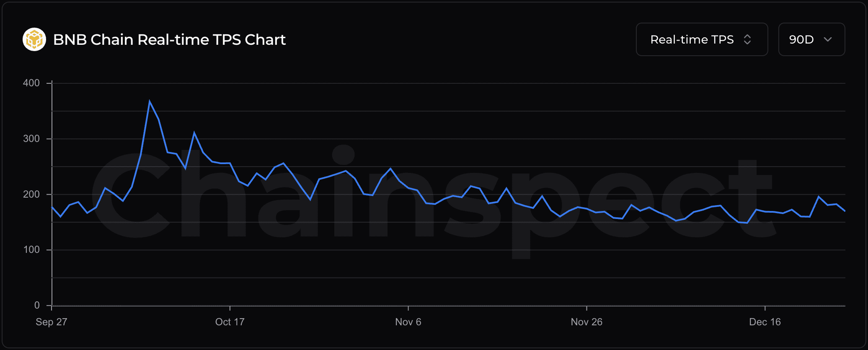Click the BNB Chain Real-time TPS Chart title

pyautogui.click(x=169, y=39)
